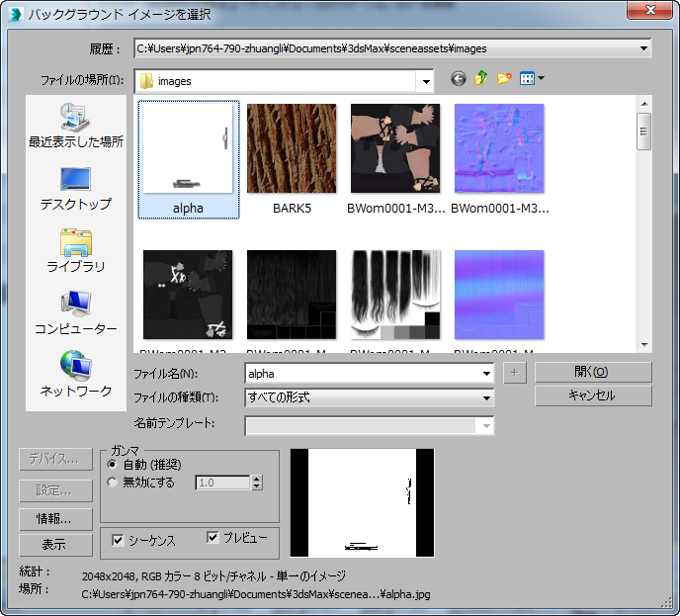The image size is (680, 616).
Task: Click the alpha preview image
Action: [x=362, y=502]
